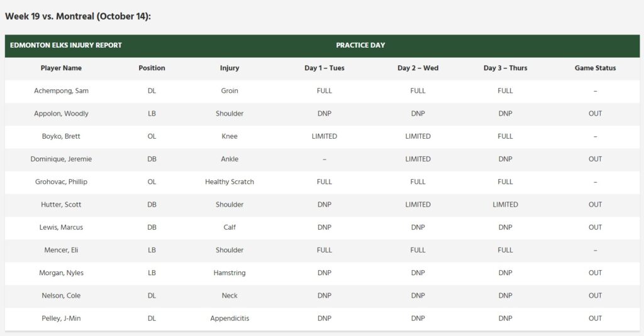Click the Appendicitis injury cell
644x336 pixels.
tap(230, 318)
